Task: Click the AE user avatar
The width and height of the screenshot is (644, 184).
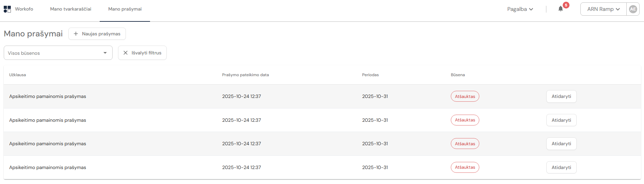Action: pos(633,9)
